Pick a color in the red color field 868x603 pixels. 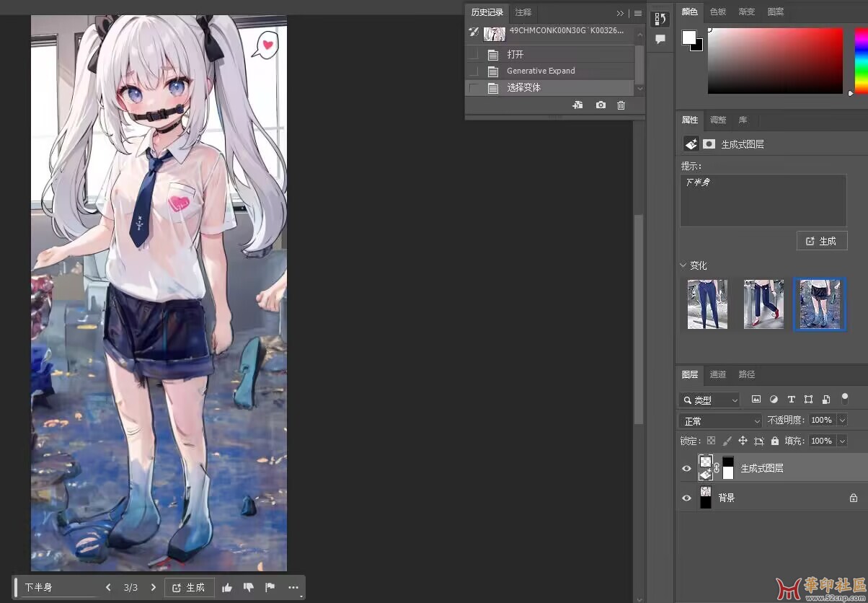coord(775,61)
